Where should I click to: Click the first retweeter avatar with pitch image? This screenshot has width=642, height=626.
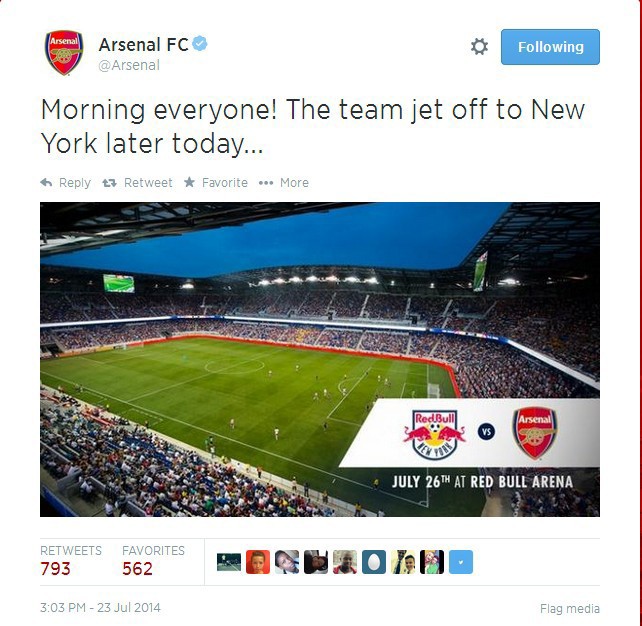(229, 562)
